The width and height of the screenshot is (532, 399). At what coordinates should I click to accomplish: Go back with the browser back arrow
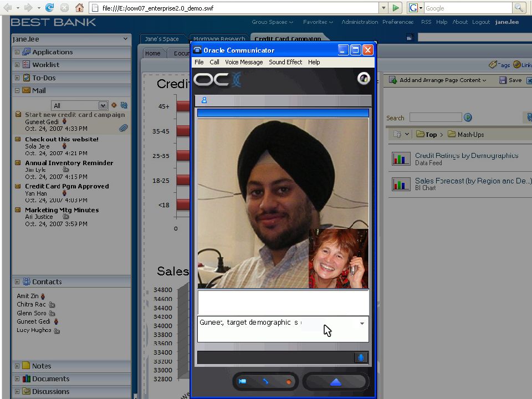tap(8, 7)
